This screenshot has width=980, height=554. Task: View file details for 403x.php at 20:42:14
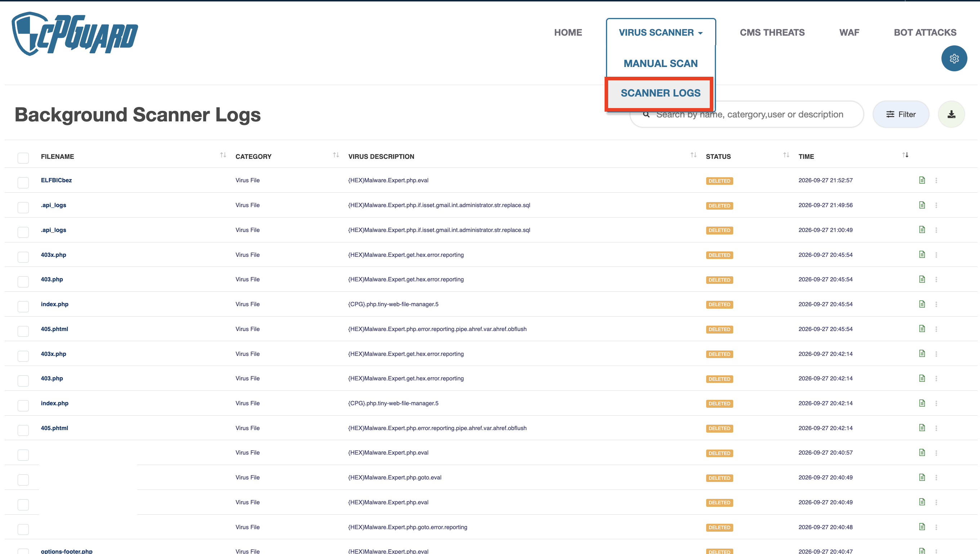tap(922, 353)
